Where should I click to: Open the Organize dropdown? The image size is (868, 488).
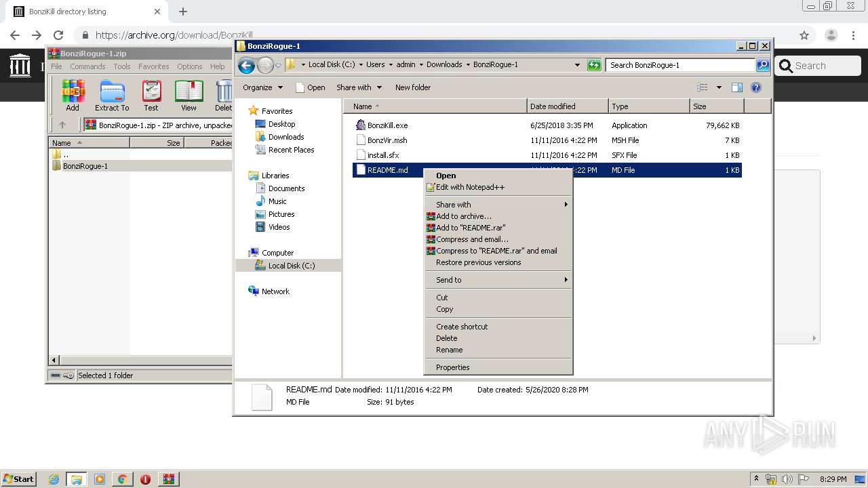262,87
